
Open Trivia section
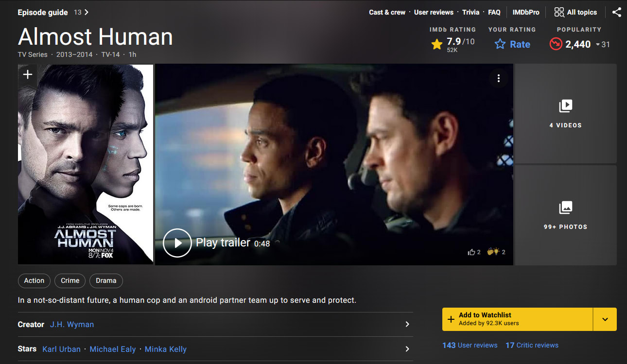470,12
